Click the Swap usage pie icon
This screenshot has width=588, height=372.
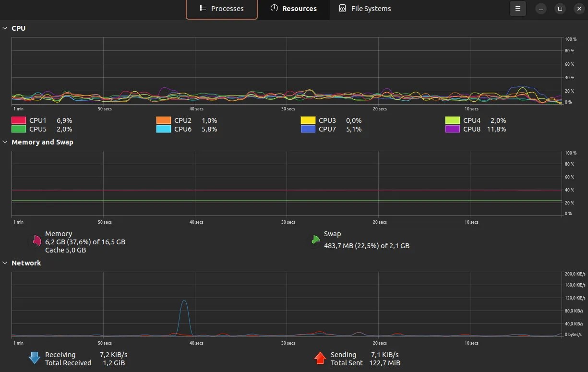pos(315,240)
